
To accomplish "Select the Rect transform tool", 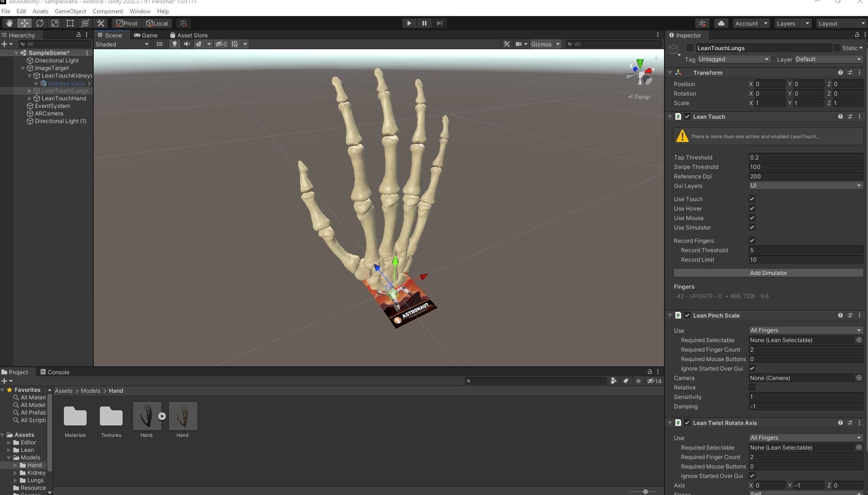I will (70, 23).
